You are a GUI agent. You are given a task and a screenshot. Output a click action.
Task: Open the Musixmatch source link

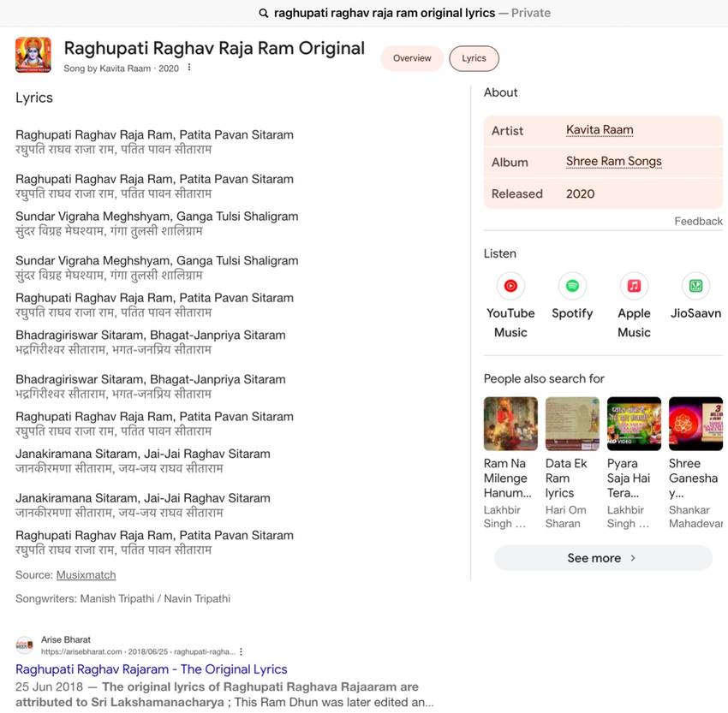coord(86,575)
